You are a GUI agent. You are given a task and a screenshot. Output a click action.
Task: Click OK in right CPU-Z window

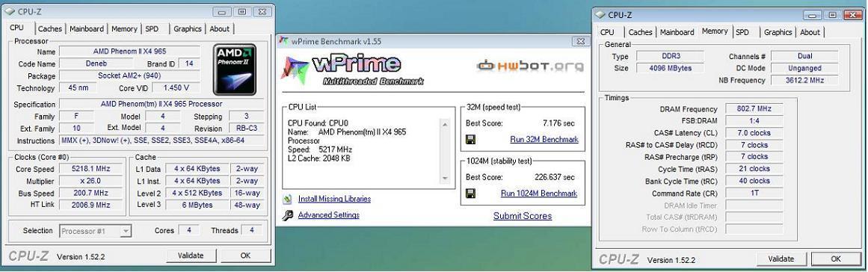tap(836, 259)
